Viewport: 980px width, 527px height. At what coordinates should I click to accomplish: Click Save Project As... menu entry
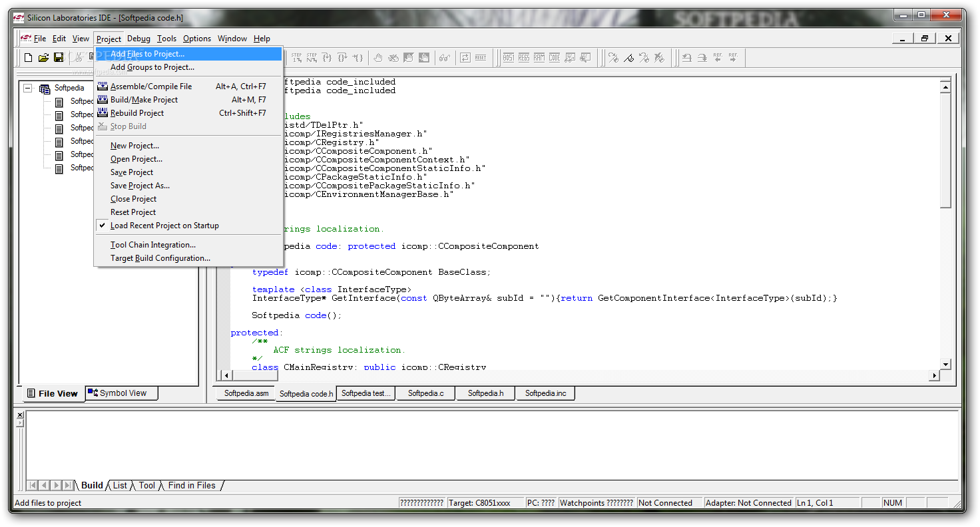click(188, 186)
